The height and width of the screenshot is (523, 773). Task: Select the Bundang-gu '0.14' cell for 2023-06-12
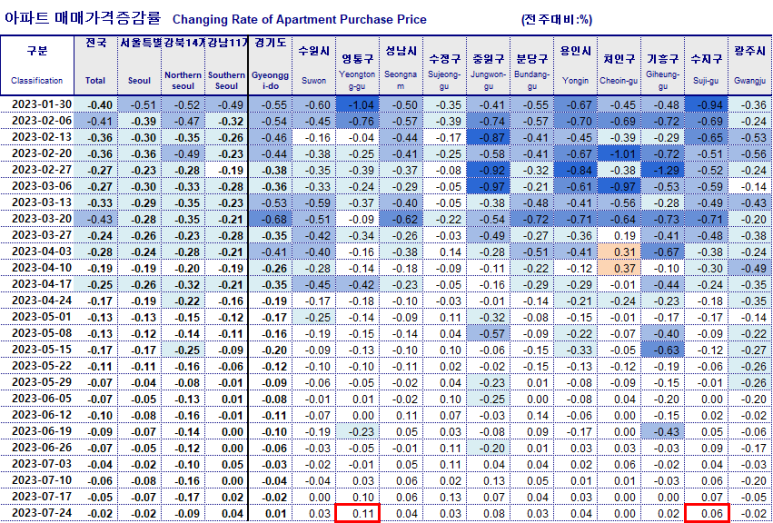[x=532, y=415]
